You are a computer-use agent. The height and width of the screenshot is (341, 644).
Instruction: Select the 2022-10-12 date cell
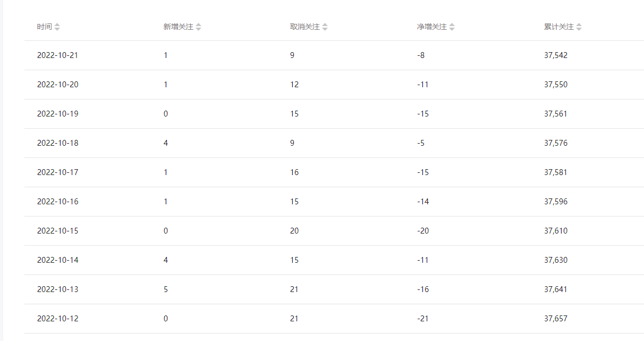pyautogui.click(x=58, y=319)
